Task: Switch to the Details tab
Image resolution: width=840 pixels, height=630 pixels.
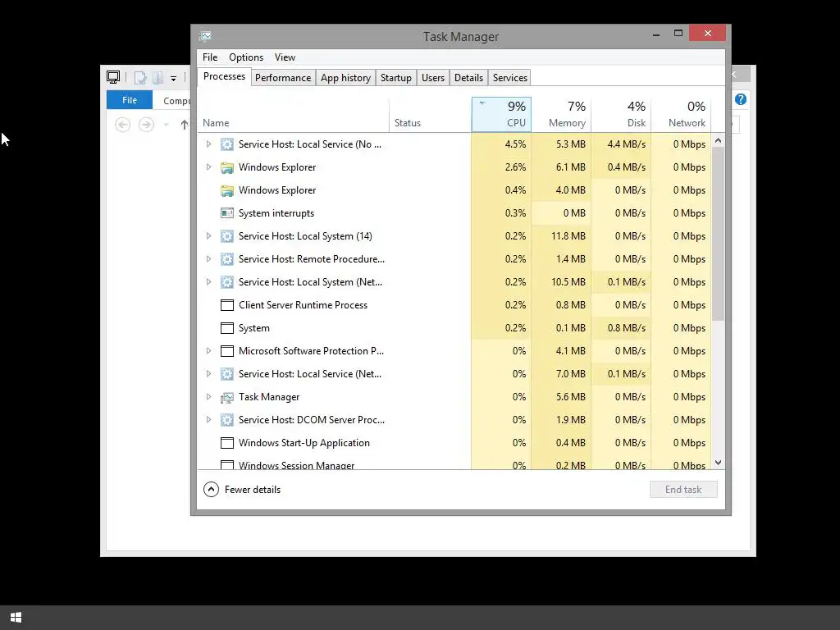Action: coord(468,78)
